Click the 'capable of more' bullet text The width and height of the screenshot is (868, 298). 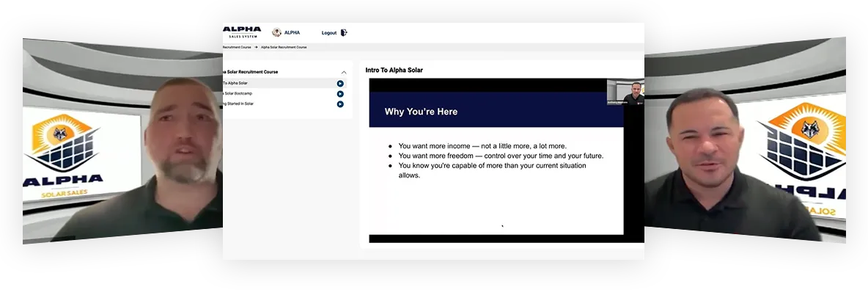492,170
